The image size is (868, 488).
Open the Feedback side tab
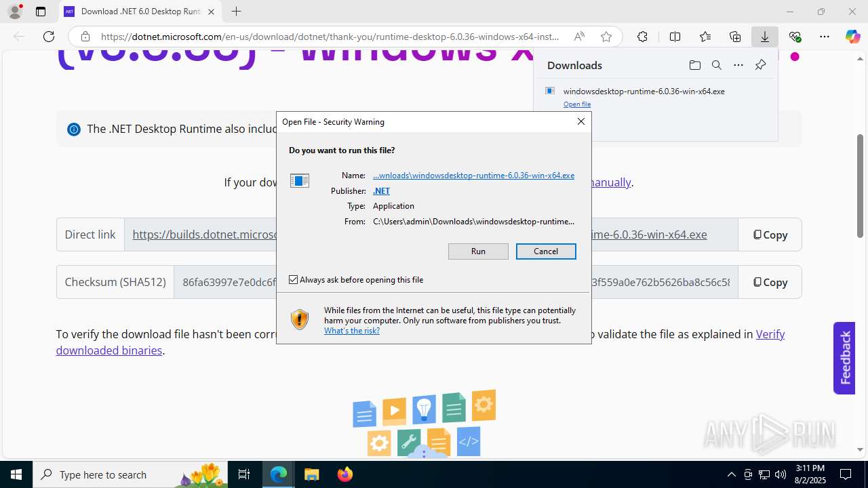tap(844, 358)
